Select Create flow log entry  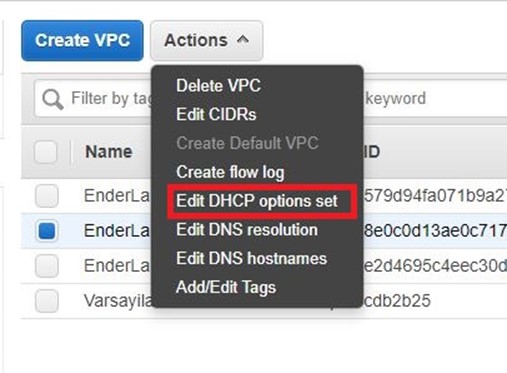230,172
